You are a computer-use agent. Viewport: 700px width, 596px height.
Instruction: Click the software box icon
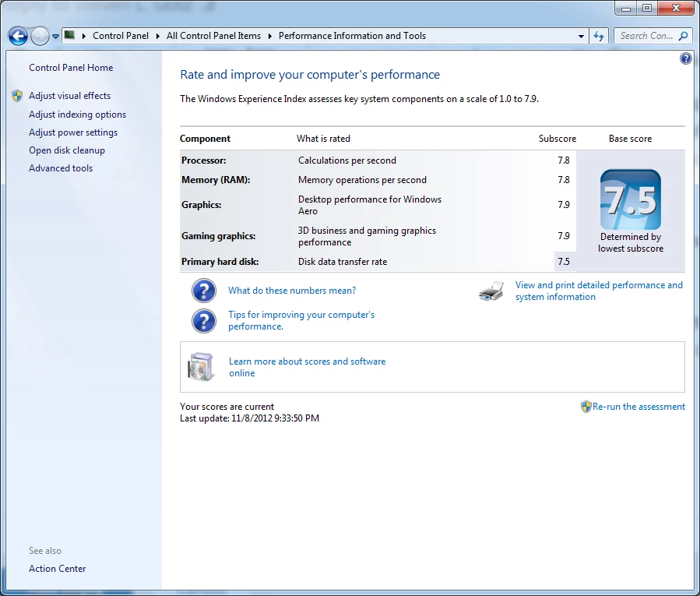tap(200, 367)
